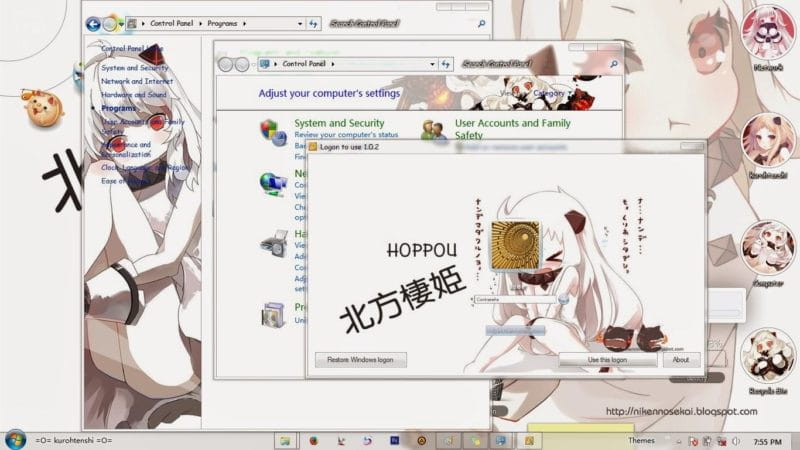The image size is (800, 450).
Task: Open User Accounts and Family Safety heading
Action: (513, 129)
